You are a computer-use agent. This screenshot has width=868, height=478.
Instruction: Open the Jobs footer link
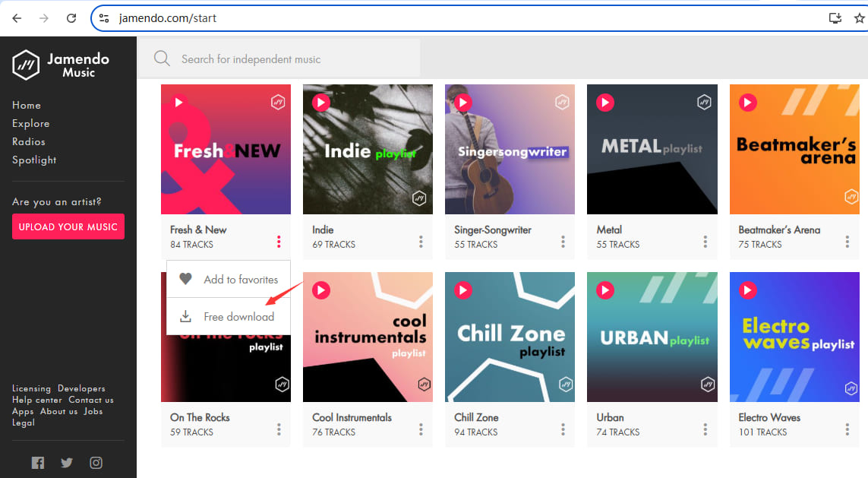pyautogui.click(x=93, y=412)
